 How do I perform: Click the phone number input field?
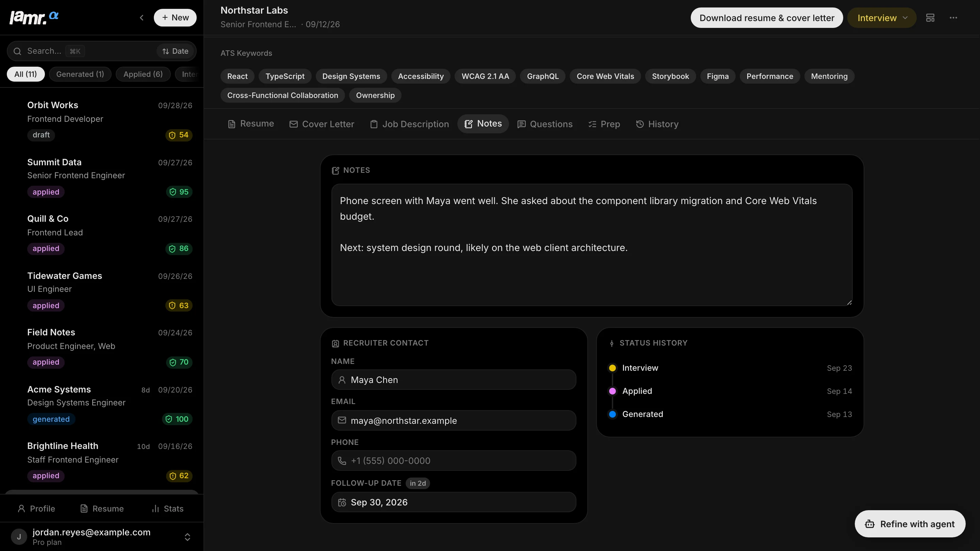(x=454, y=461)
